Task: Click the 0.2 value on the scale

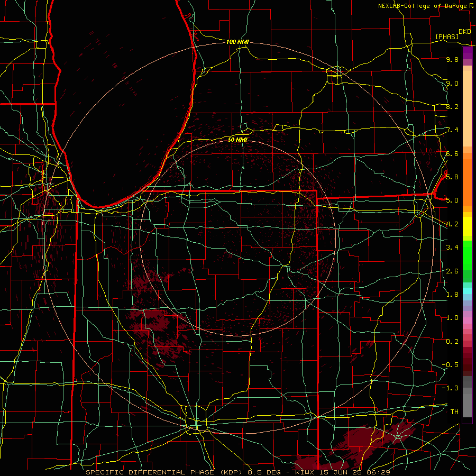Action: pos(452,341)
